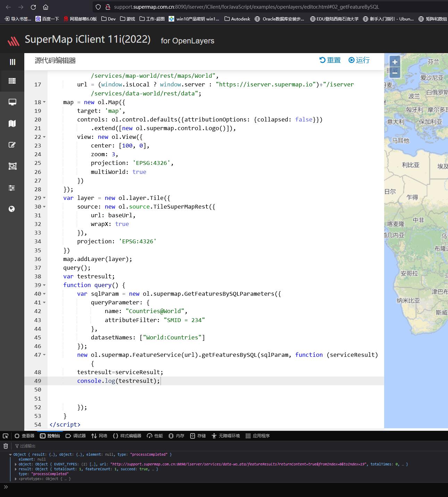
Task: Switch to the 存储 storage tab
Action: coord(198,436)
